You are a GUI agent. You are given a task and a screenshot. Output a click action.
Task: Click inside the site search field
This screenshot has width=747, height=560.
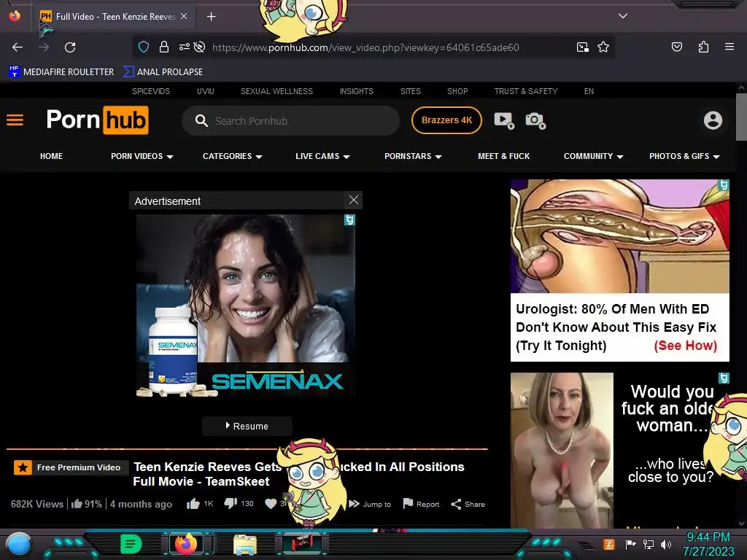coord(290,120)
